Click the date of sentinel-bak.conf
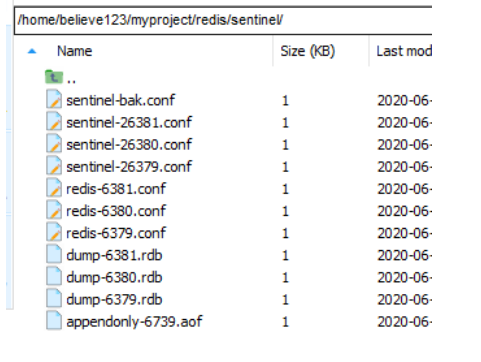The width and height of the screenshot is (481, 362). (404, 100)
